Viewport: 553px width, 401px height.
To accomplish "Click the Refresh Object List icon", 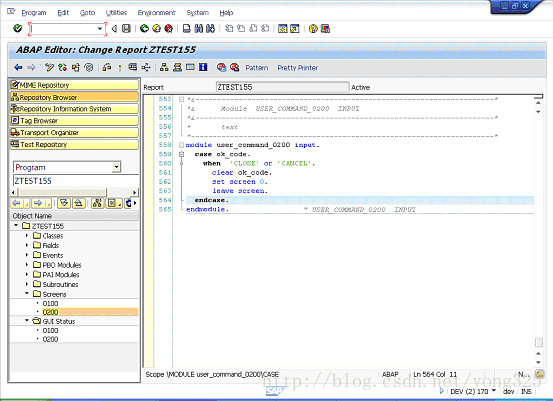I will click(x=128, y=203).
